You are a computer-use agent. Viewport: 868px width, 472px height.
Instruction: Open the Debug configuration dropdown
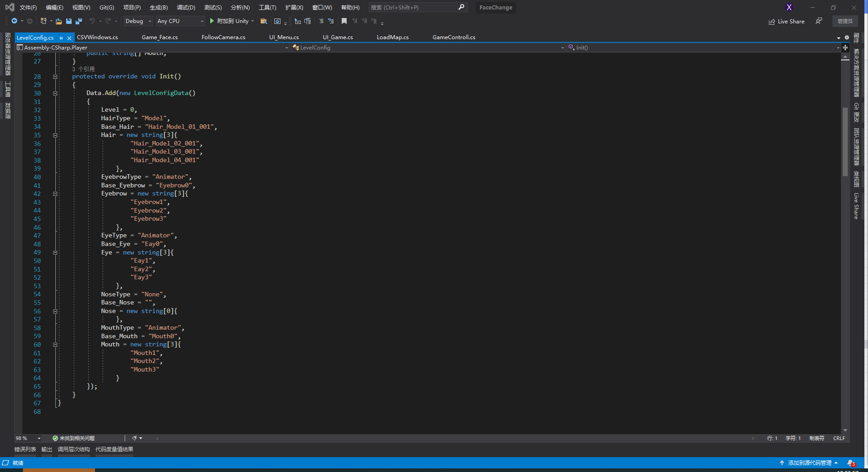138,21
